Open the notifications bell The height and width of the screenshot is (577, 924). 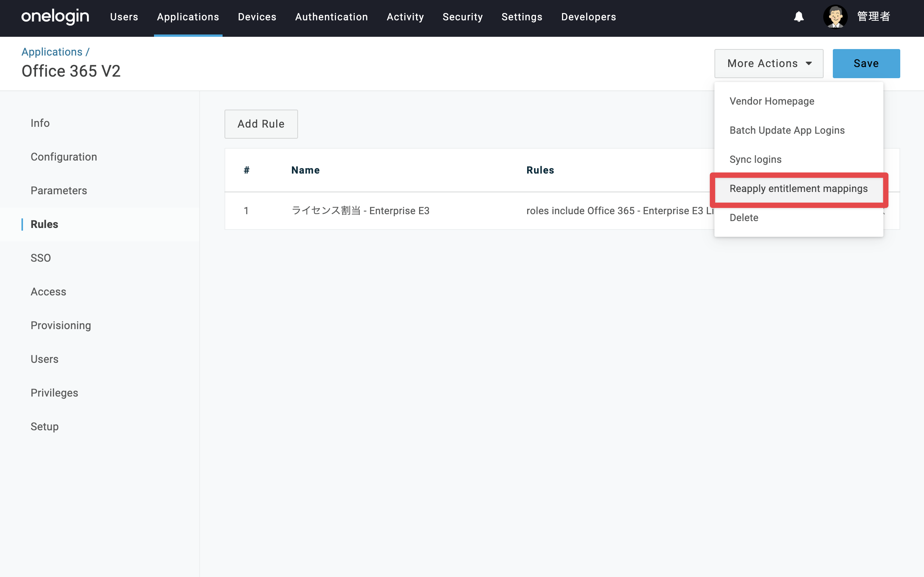pyautogui.click(x=799, y=17)
